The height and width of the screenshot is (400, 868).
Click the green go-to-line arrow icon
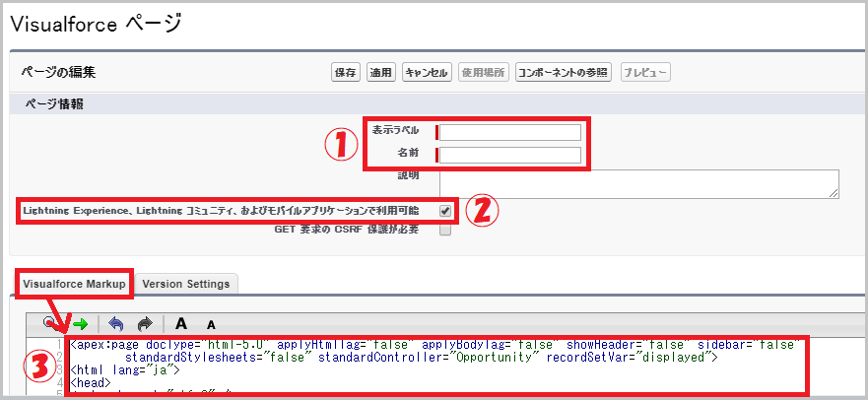point(80,322)
